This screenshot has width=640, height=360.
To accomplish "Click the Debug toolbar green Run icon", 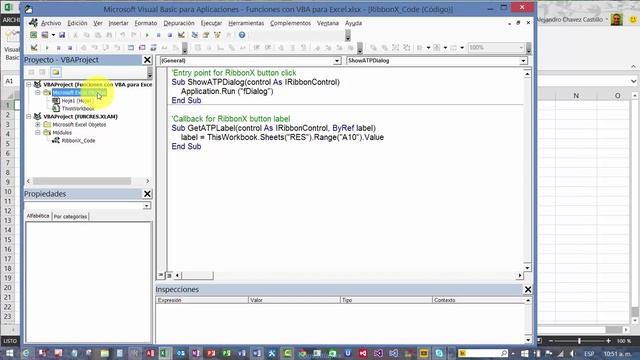I will point(47,48).
